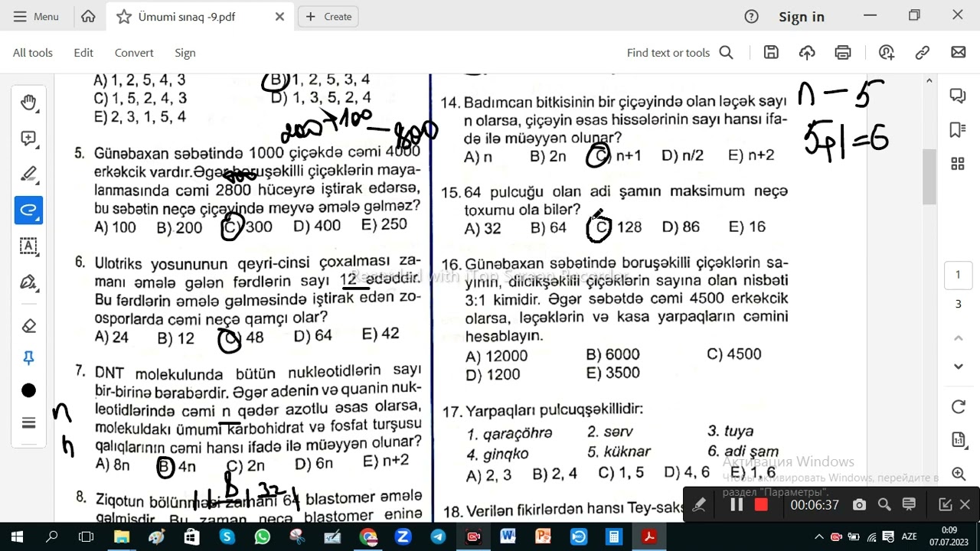Screen dimensions: 980x551
Task: Minimize the recorder toolbar icon
Action: pos(945,504)
